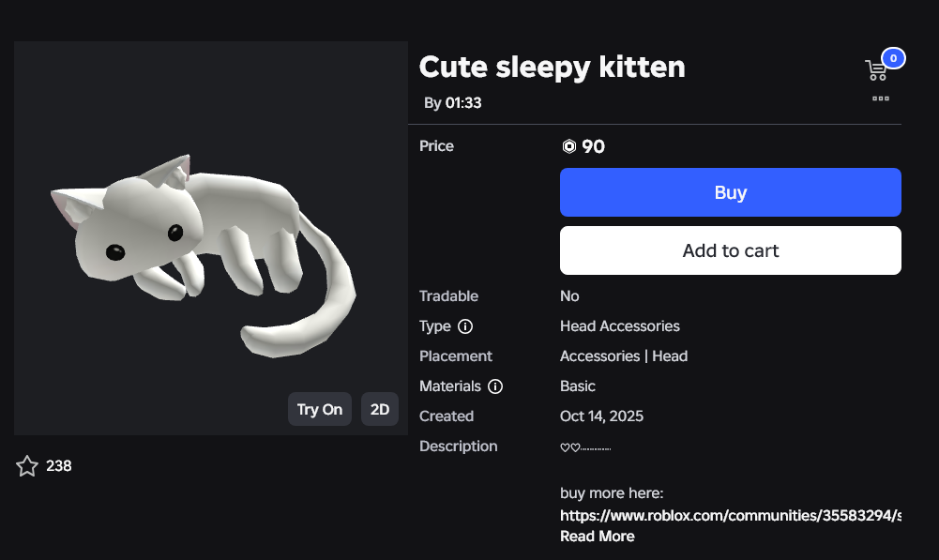The height and width of the screenshot is (560, 939).
Task: Click the cart count badge 0
Action: [893, 58]
